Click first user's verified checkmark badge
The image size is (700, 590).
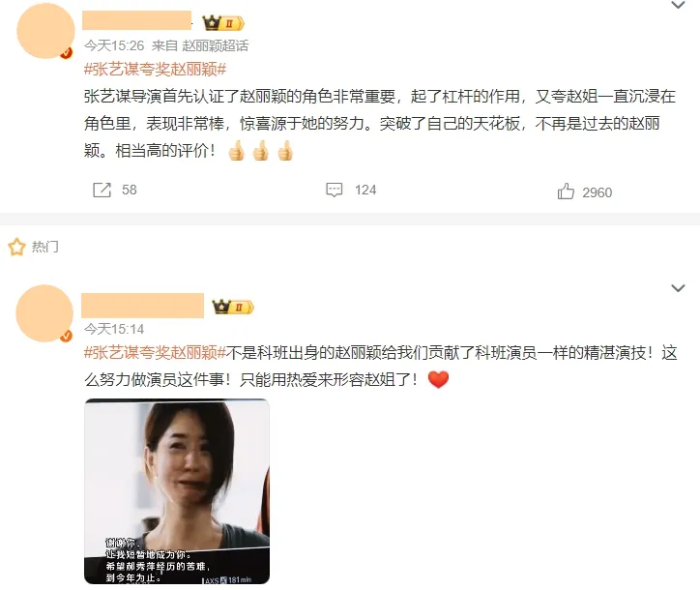click(x=66, y=52)
